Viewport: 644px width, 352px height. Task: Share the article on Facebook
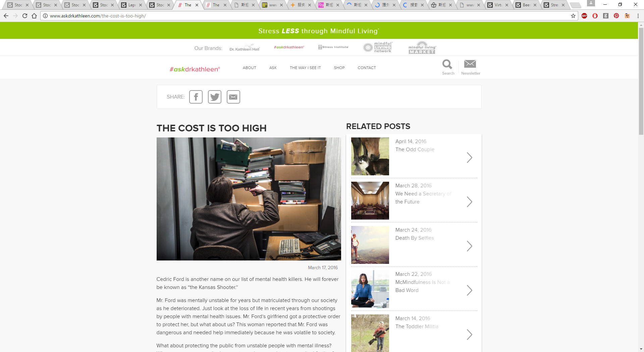tap(196, 97)
